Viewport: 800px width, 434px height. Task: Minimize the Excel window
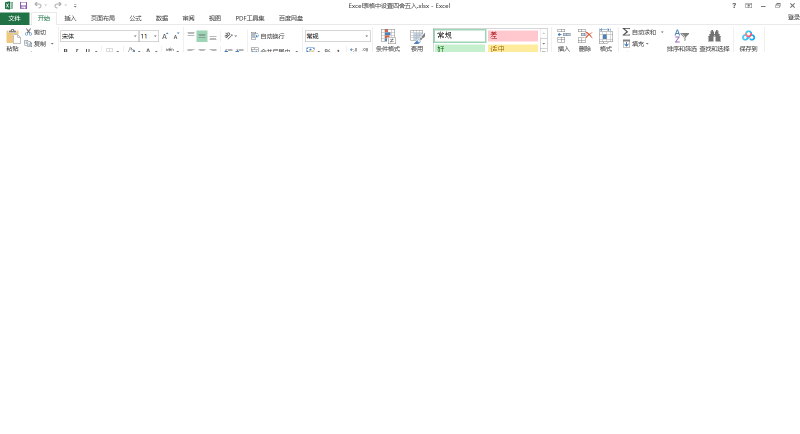tap(763, 6)
